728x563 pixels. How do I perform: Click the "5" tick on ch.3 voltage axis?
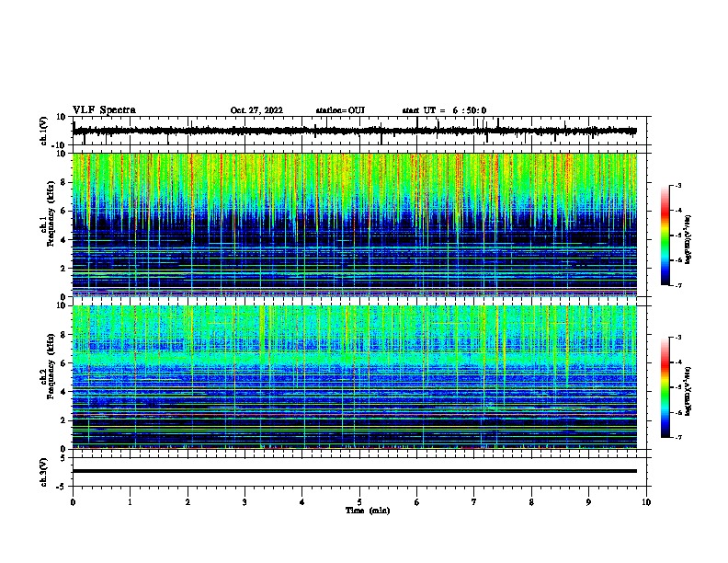(63, 458)
